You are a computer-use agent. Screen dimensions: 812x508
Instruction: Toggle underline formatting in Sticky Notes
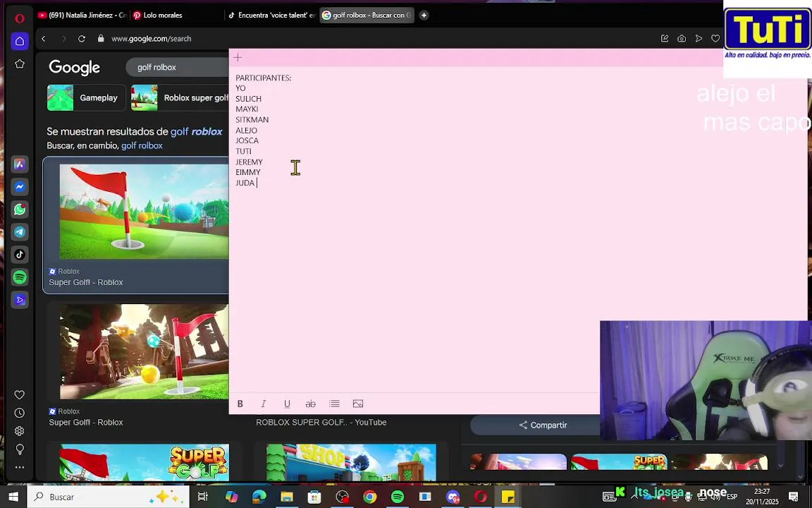(287, 404)
